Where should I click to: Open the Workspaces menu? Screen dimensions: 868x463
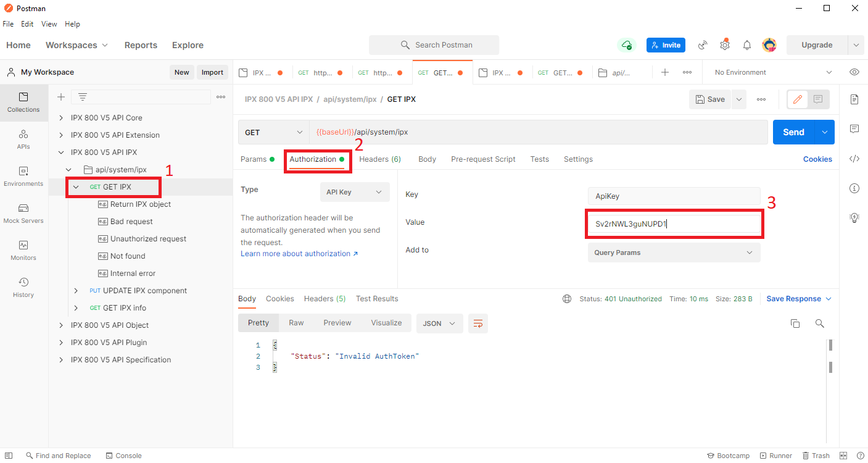tap(76, 45)
